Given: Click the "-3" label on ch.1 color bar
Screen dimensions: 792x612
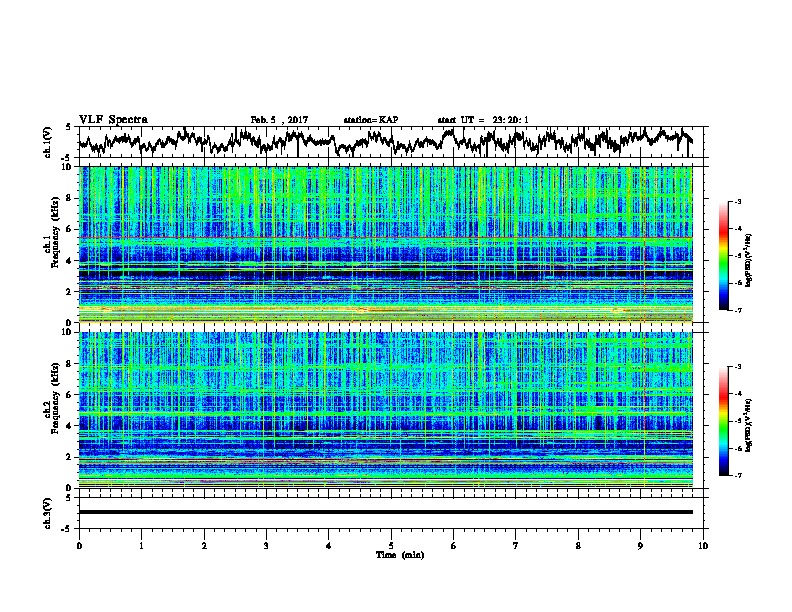Looking at the screenshot, I should pyautogui.click(x=738, y=202).
